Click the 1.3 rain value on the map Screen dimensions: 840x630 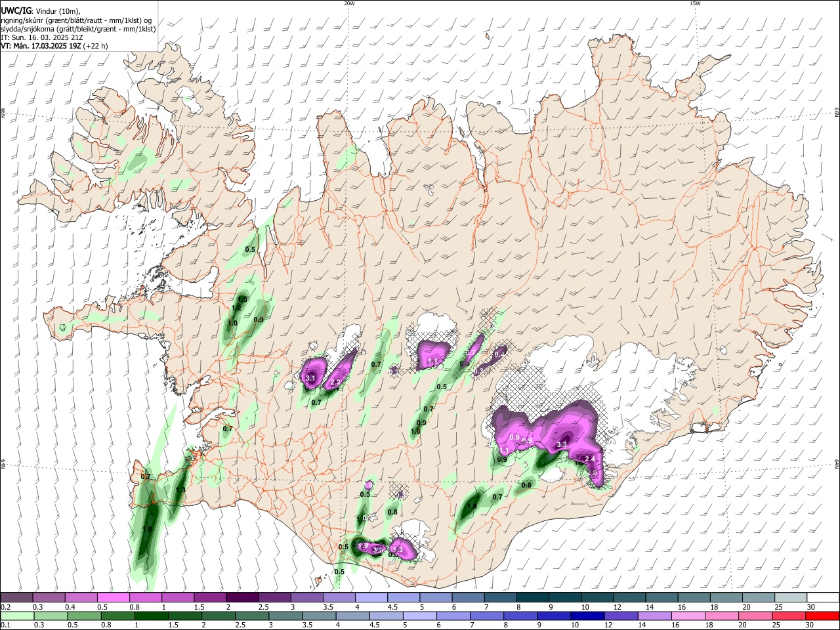tap(180, 490)
